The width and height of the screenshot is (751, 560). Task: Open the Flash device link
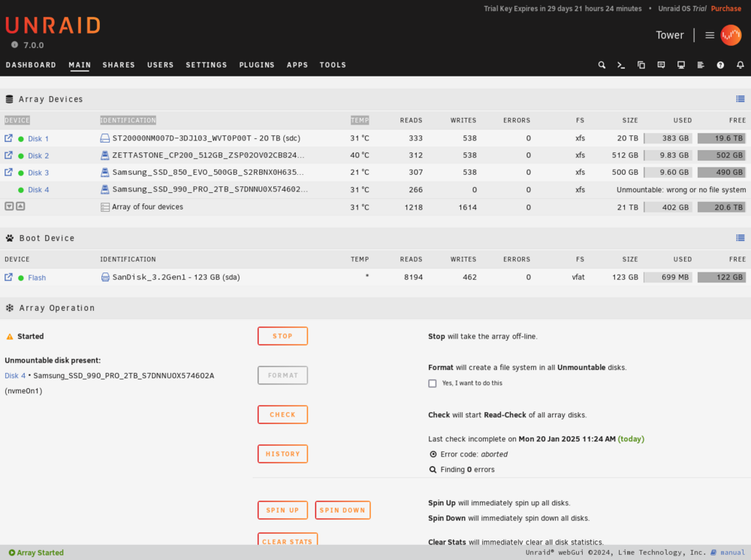click(x=37, y=278)
